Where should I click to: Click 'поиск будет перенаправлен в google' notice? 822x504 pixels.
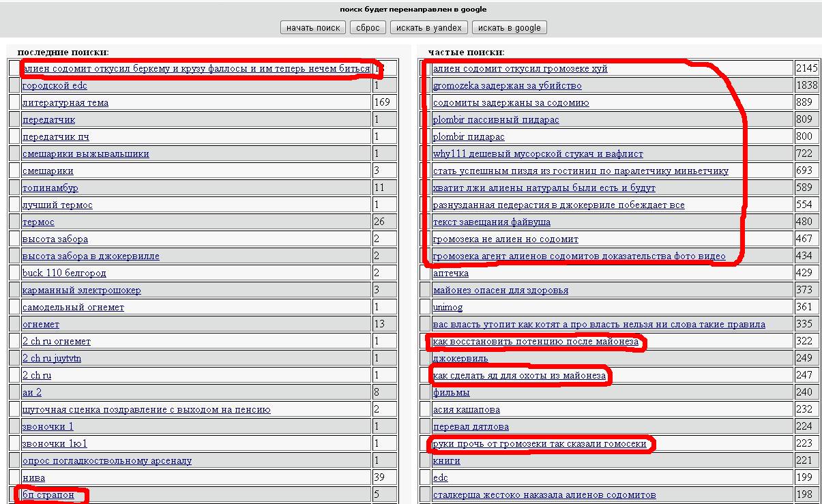[413, 10]
